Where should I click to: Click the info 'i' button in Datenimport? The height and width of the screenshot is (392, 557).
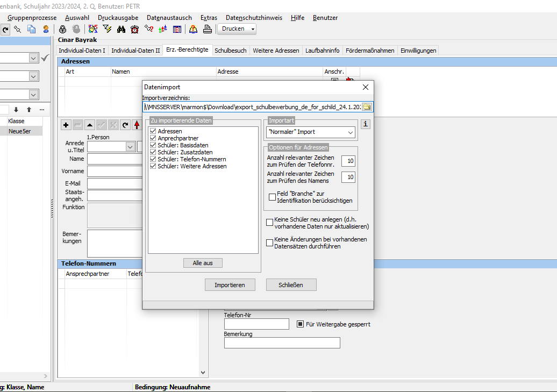click(x=366, y=124)
